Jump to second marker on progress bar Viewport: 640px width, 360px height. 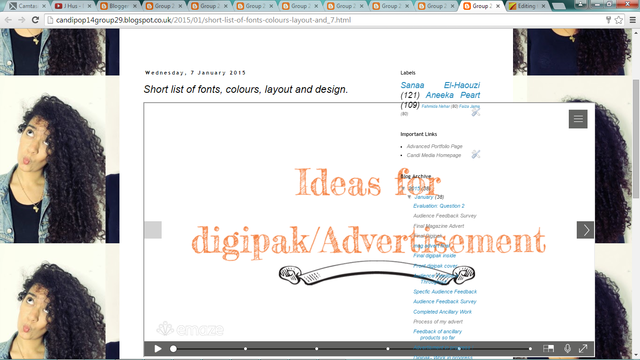(245, 349)
